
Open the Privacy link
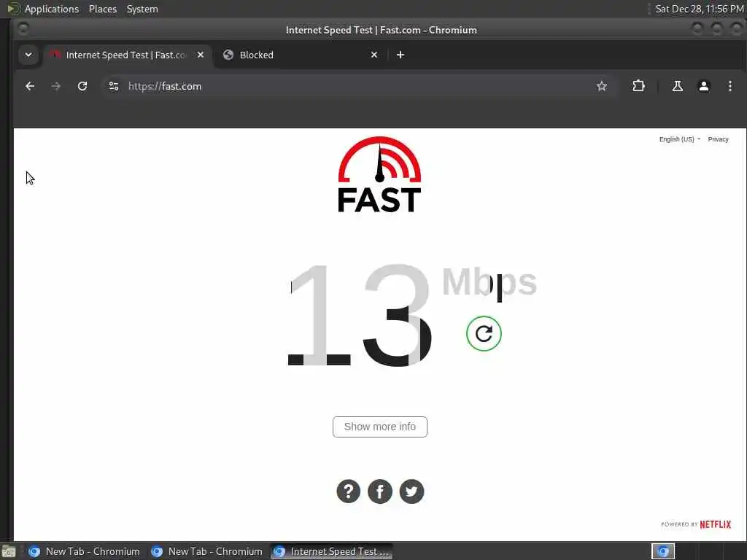coord(718,139)
